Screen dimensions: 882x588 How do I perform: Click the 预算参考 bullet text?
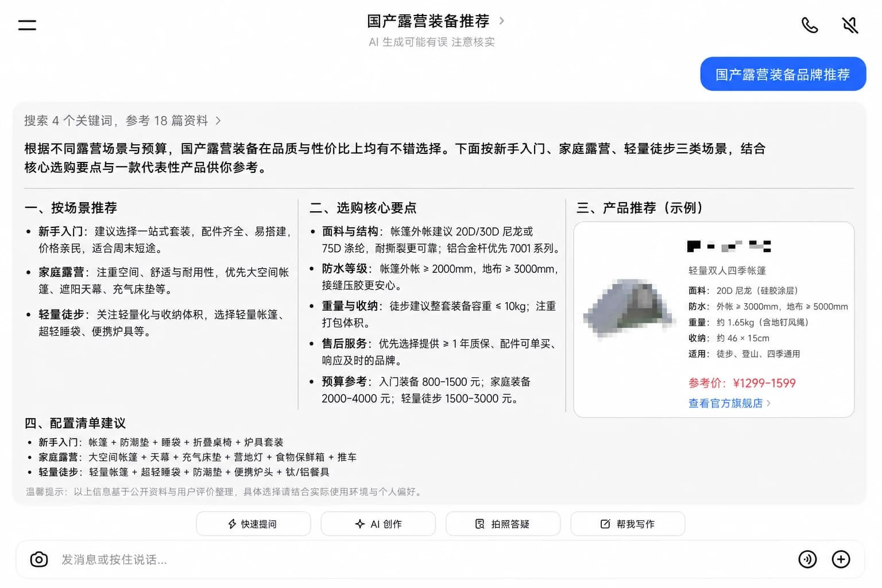pos(426,390)
